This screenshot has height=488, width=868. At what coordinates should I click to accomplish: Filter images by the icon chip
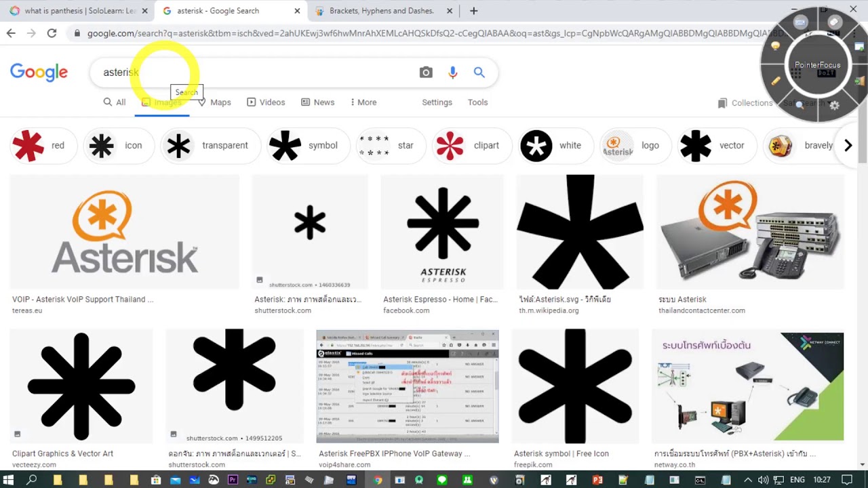point(118,145)
